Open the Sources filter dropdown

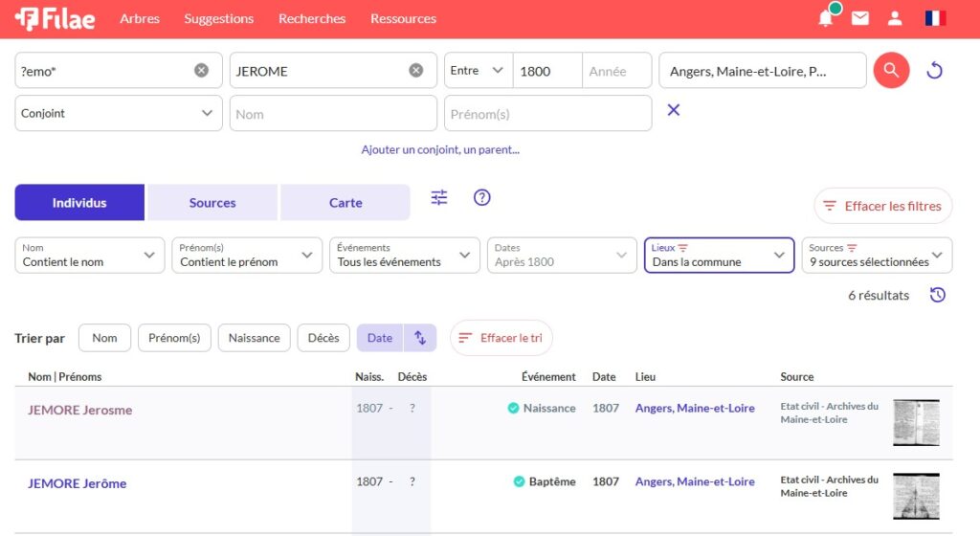[876, 255]
